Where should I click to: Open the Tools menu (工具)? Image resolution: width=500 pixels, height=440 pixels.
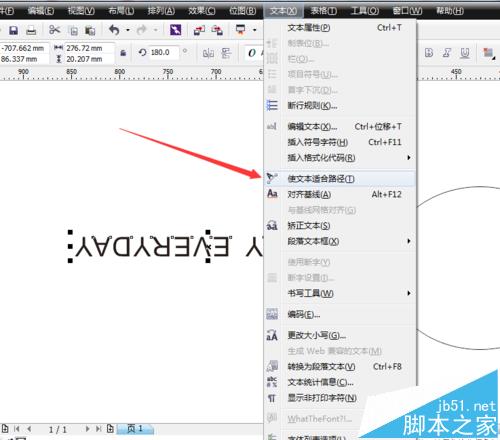click(364, 11)
